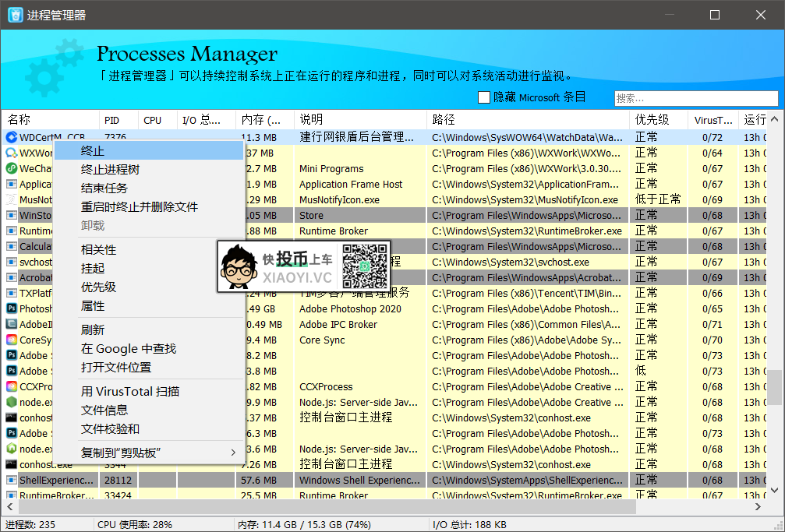Click the CCXProcess Creative Cloud icon
Viewport: 785px width, 532px height.
tap(11, 386)
